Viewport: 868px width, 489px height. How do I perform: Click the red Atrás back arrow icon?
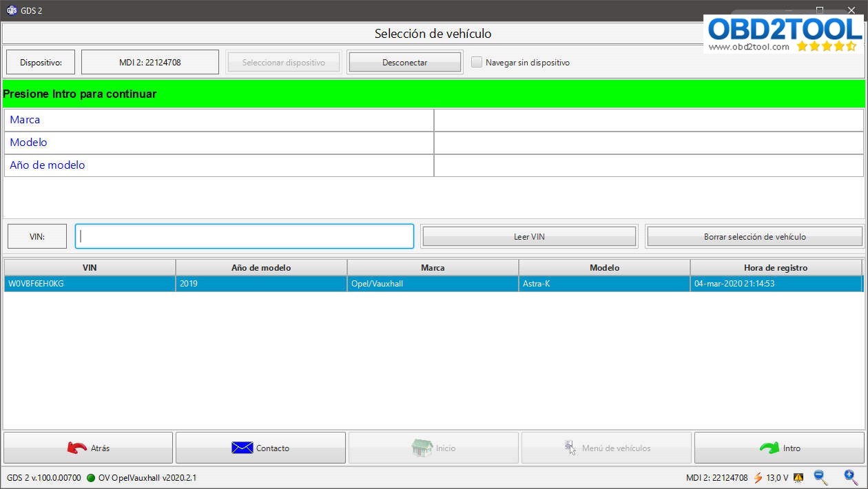point(76,448)
